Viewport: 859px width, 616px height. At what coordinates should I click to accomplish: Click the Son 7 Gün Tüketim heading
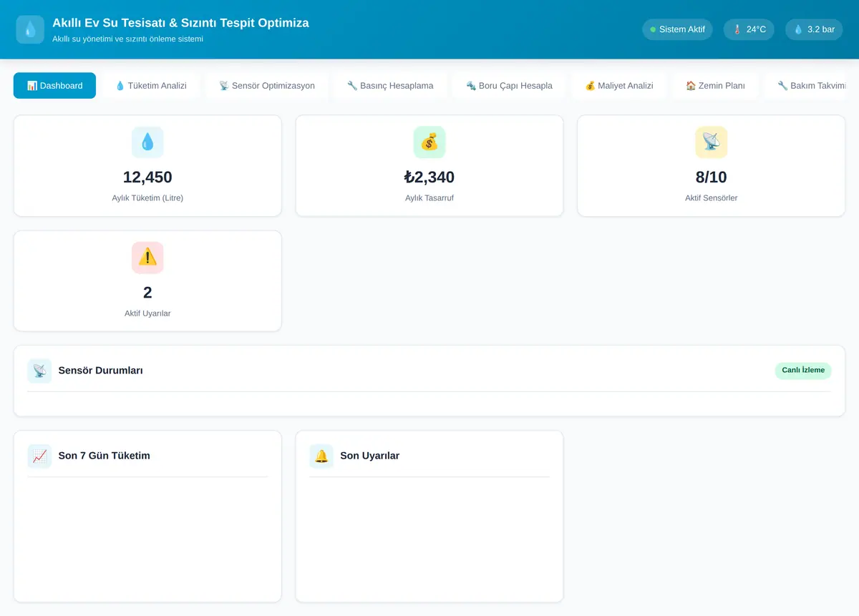(105, 456)
